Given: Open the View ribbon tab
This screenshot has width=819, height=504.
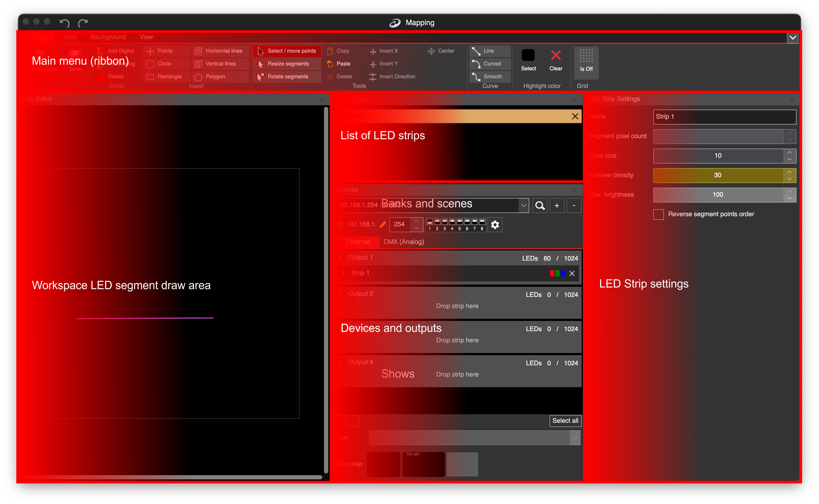Looking at the screenshot, I should pyautogui.click(x=146, y=37).
